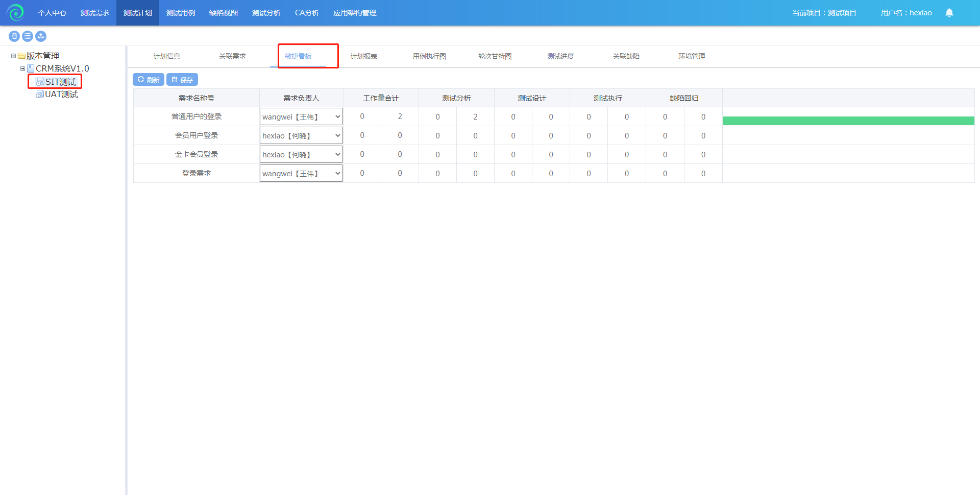Viewport: 980px width, 495px height.
Task: Click the green progress bar for 普通用户的登录
Action: click(x=848, y=121)
